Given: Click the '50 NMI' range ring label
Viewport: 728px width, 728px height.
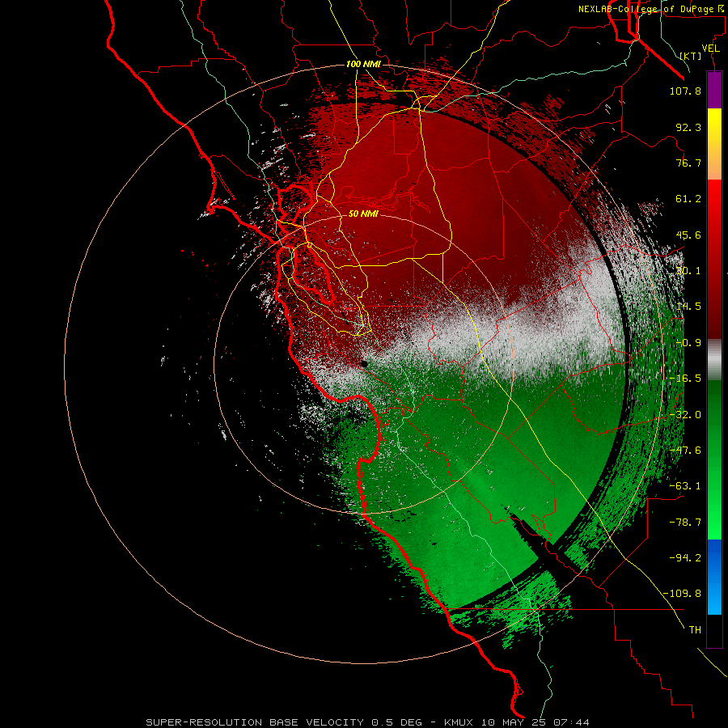Looking at the screenshot, I should (x=363, y=214).
